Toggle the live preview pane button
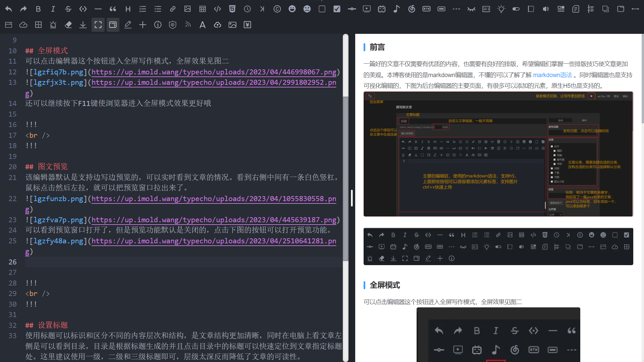644x362 pixels. pos(113,24)
